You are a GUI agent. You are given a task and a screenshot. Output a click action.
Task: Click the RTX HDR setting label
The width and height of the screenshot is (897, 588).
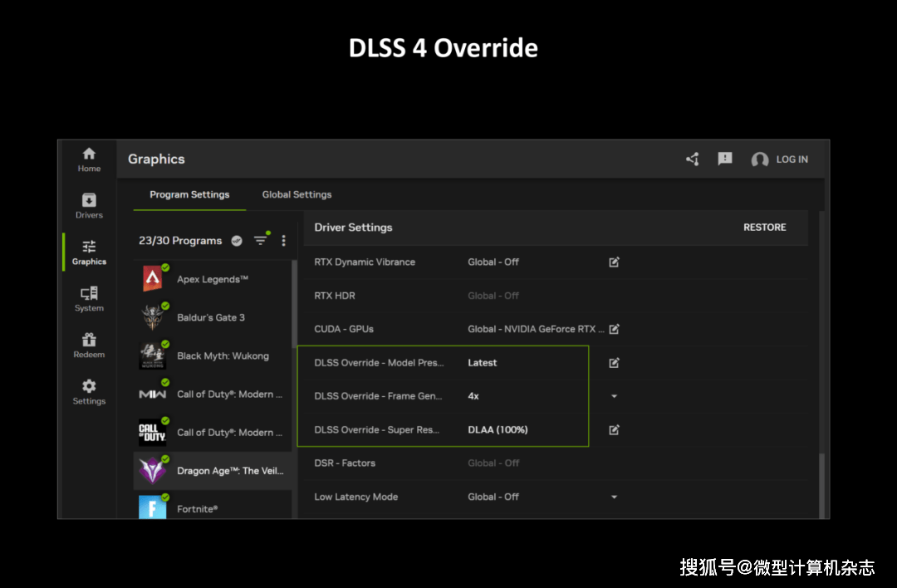click(x=335, y=296)
